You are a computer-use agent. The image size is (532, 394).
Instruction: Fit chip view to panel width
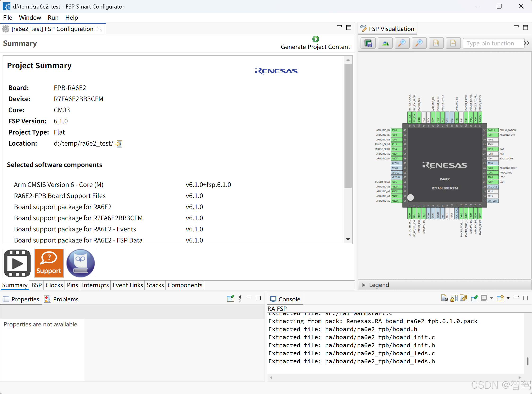point(453,43)
